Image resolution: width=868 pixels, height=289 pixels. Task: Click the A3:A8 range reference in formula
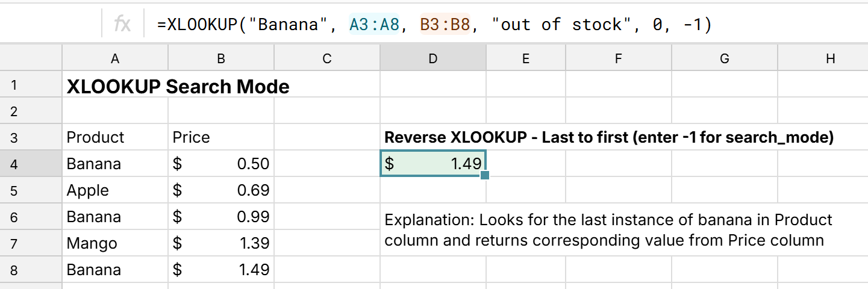pos(373,24)
